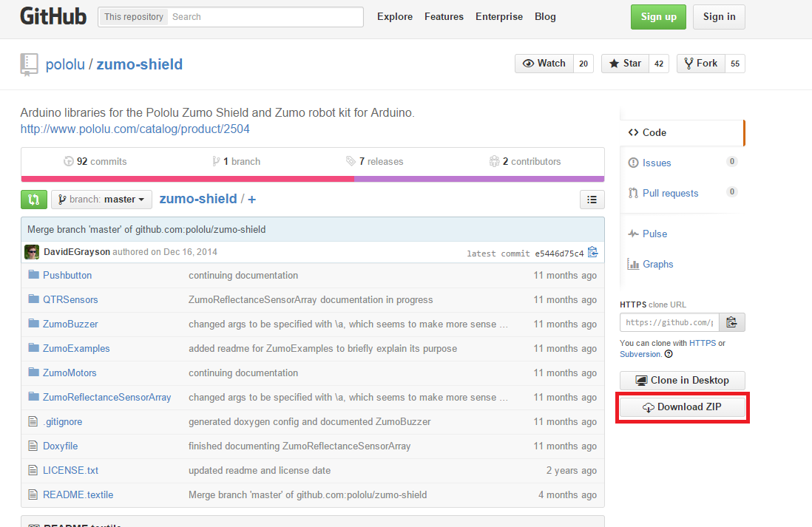View the 2 contributors link
812x527 pixels.
(524, 162)
